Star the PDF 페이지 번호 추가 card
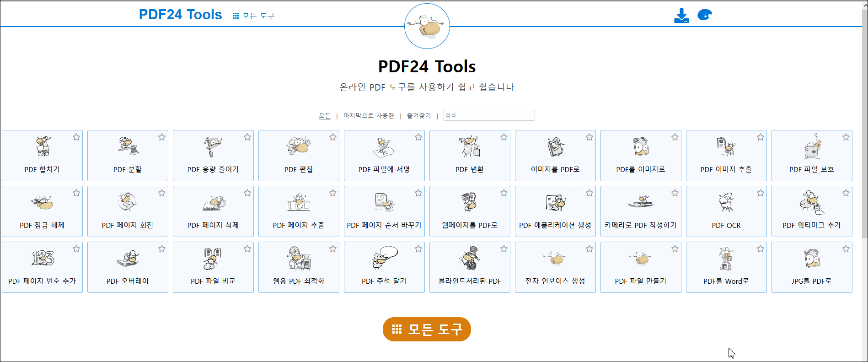This screenshot has width=868, height=362. pos(76,249)
